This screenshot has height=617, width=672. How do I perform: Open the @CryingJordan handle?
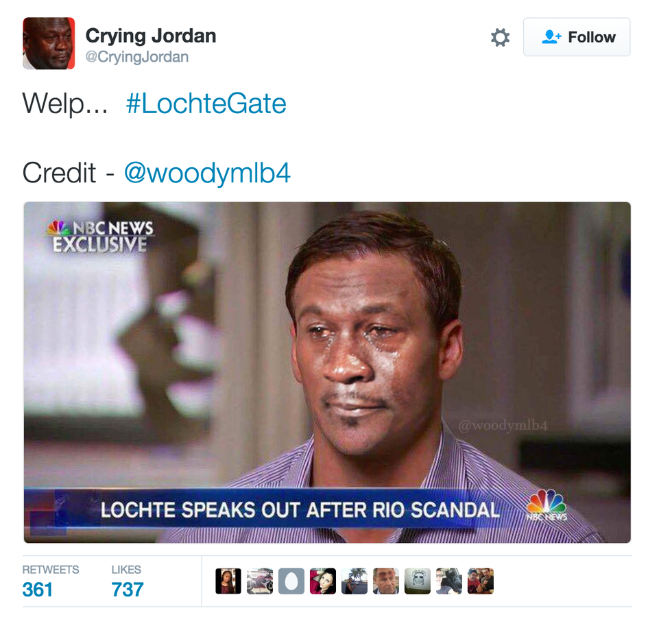tap(136, 57)
